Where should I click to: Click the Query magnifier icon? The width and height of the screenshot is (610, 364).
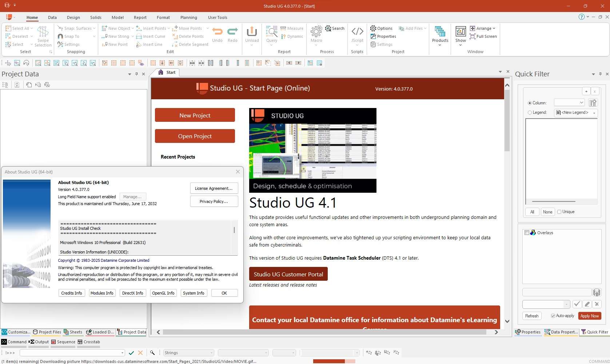coord(272,32)
